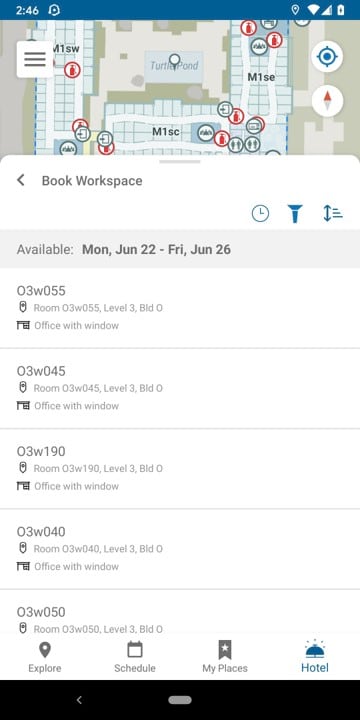The image size is (360, 720).
Task: Open the My Places tab
Action: click(x=225, y=657)
